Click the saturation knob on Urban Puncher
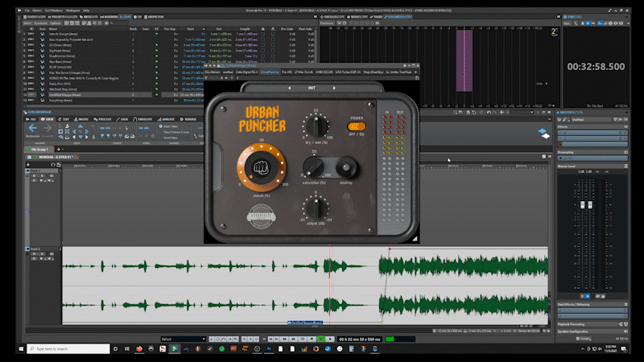Screen dimensions: 644x362 click(313, 167)
